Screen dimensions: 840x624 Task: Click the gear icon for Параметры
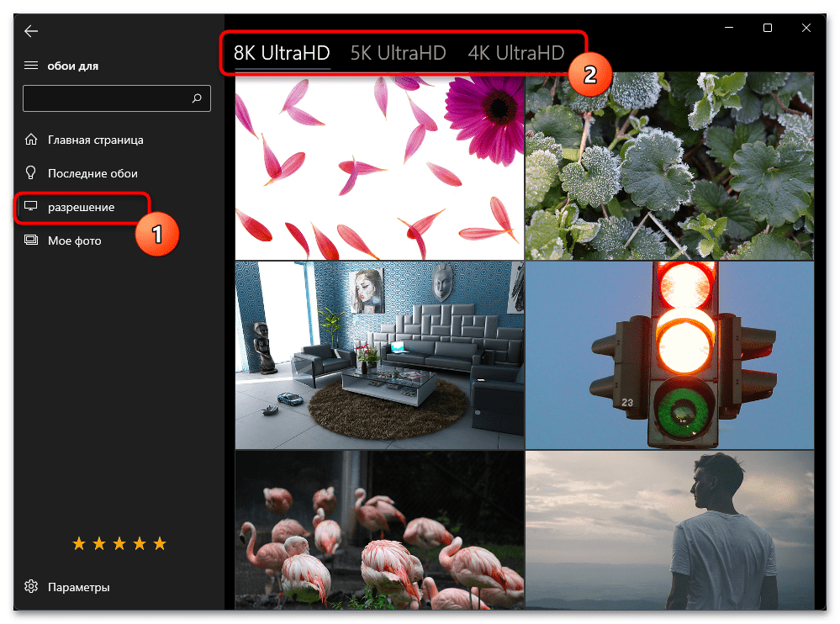click(31, 586)
